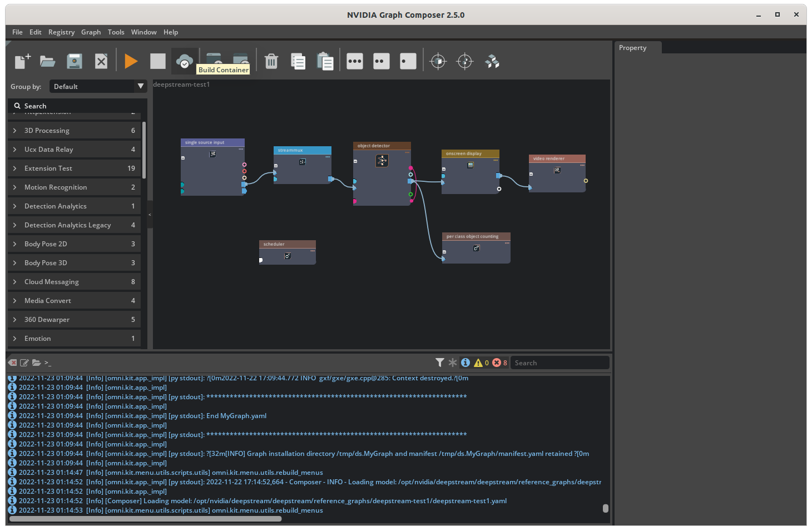
Task: Open the Edit menu
Action: 36,32
